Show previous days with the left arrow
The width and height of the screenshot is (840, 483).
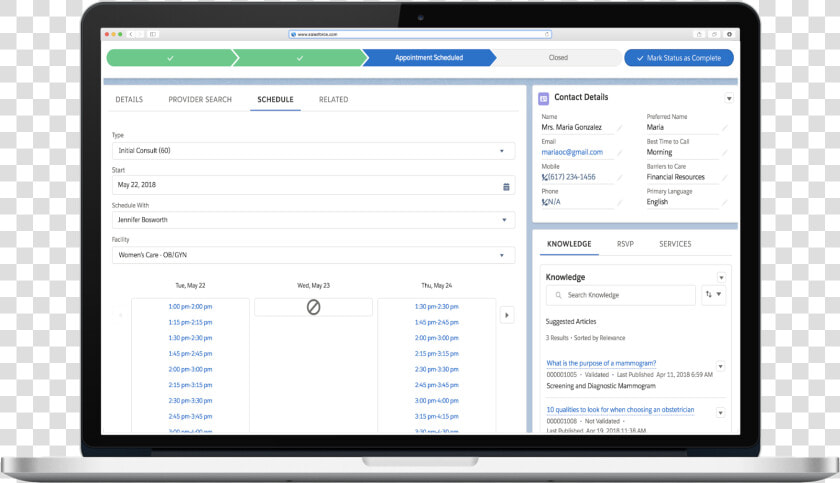click(121, 315)
